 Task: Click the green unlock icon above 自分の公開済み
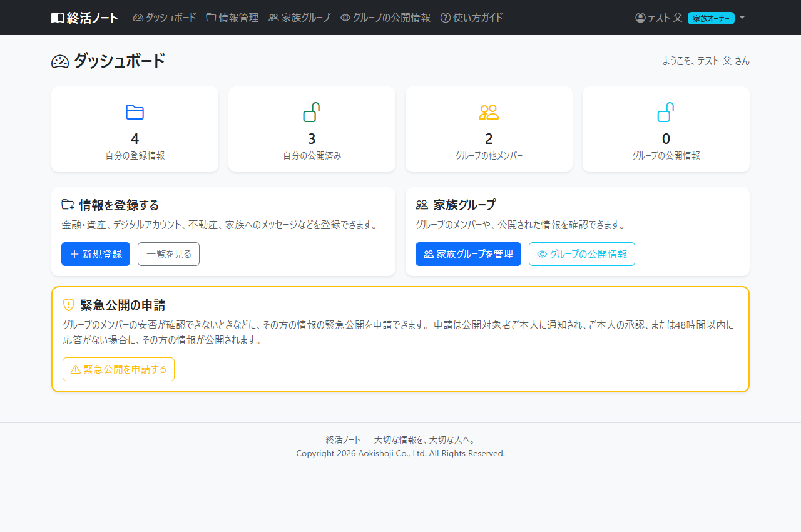312,112
